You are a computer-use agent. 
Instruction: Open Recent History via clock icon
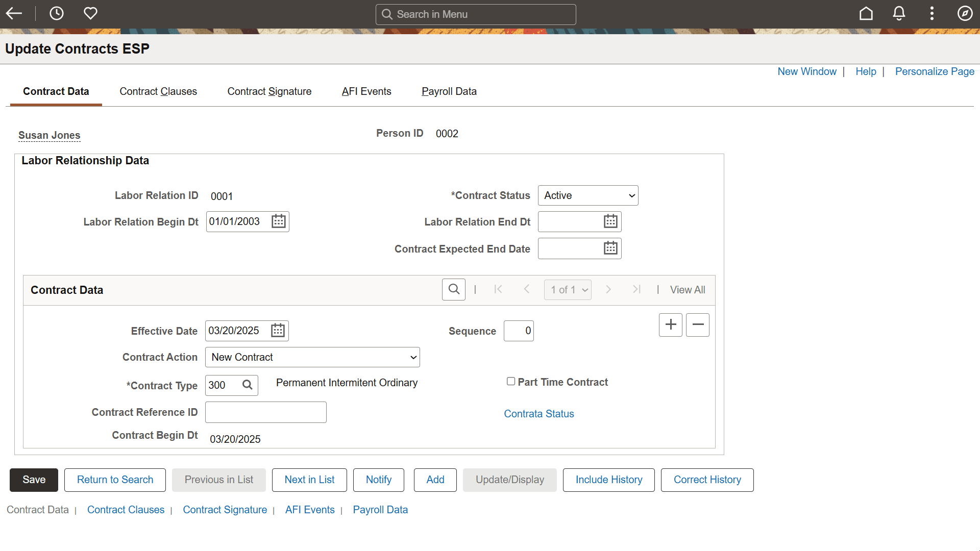[x=56, y=13]
